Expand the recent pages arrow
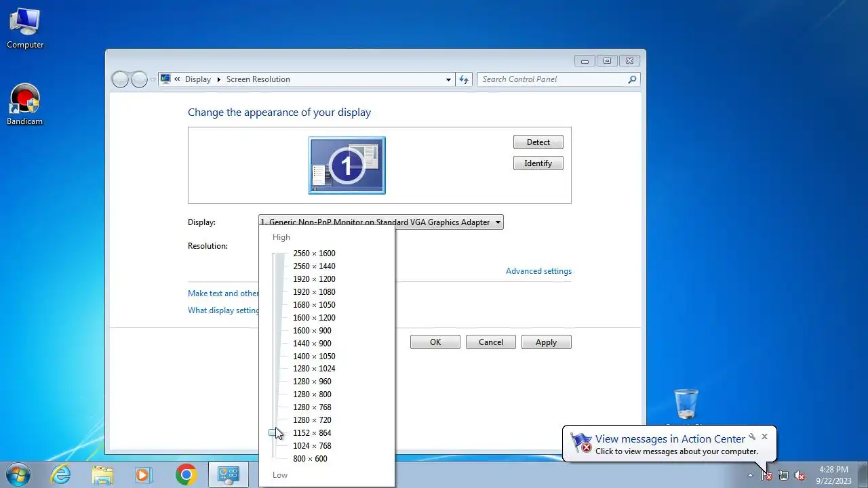Screen dimensions: 868x488 153,79
